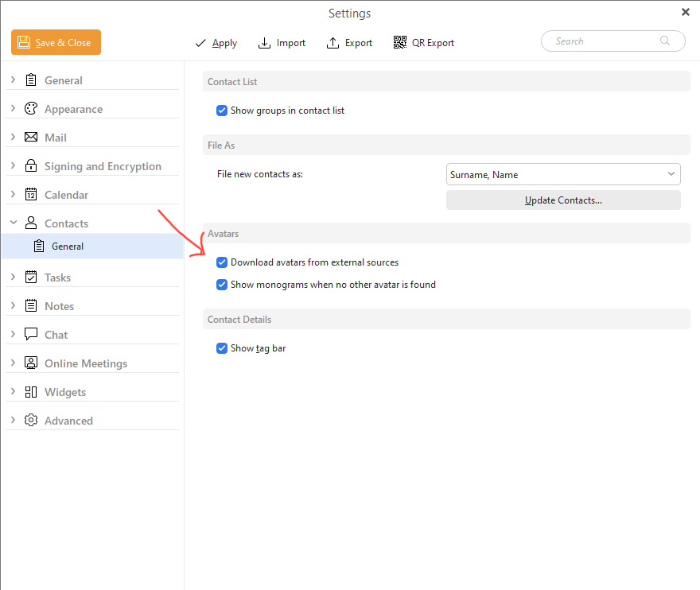Click the Tasks checkmark icon
Screen dimensions: 700x590
pos(31,278)
